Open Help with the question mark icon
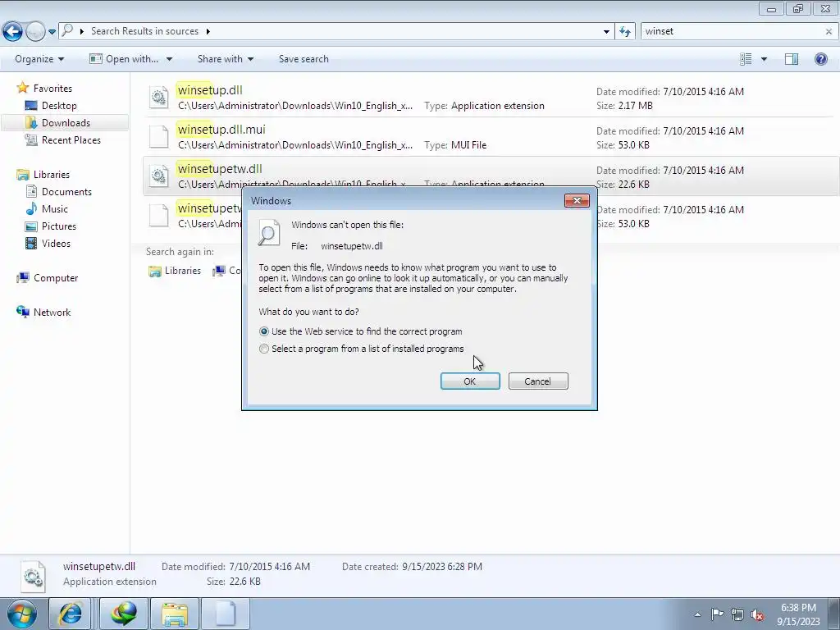840x630 pixels. (x=820, y=59)
